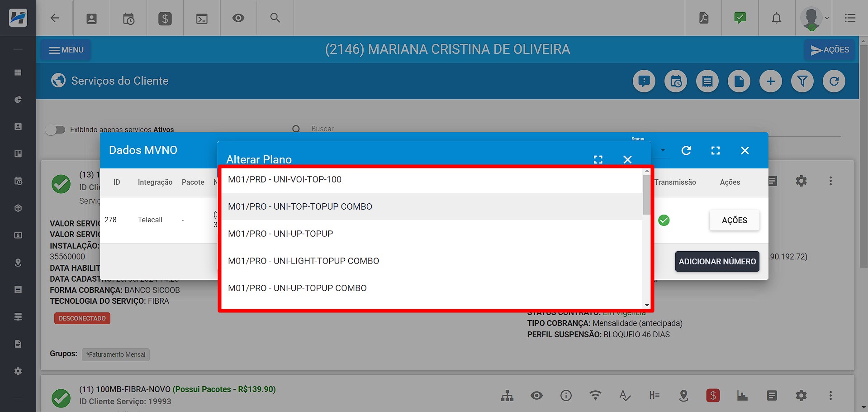Toggle Exibindo apenas serviços Ativos switch
This screenshot has height=412, width=868.
pyautogui.click(x=56, y=130)
